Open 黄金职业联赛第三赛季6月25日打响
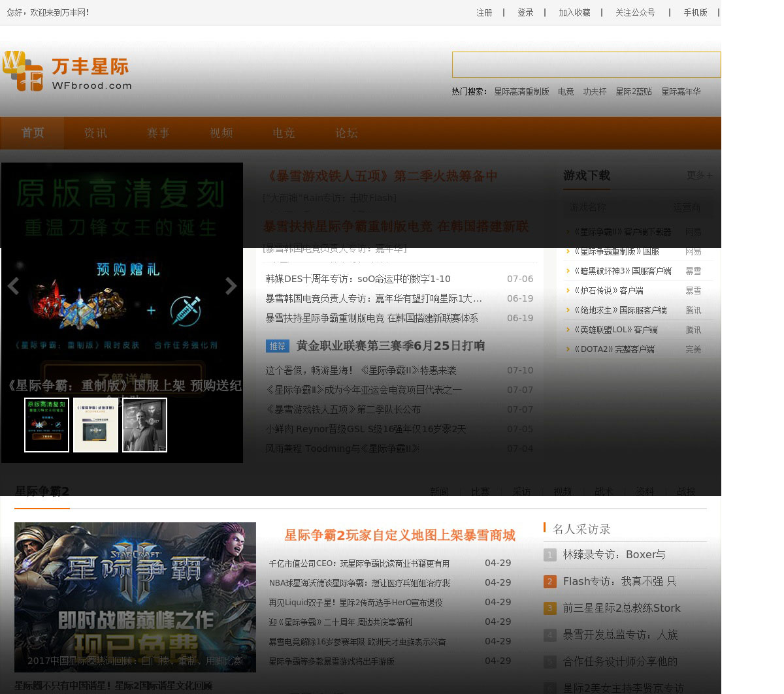The height and width of the screenshot is (694, 784). [x=391, y=346]
